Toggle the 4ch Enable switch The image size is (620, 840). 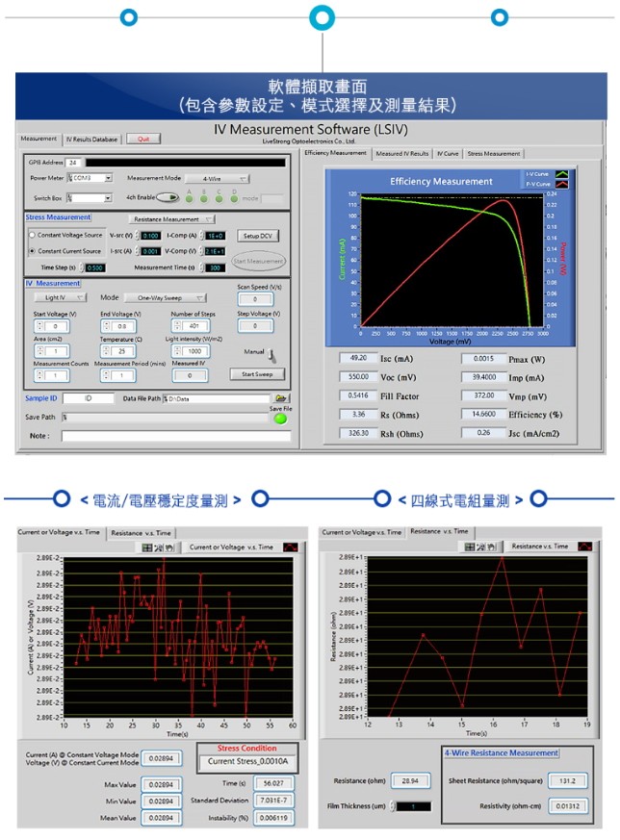168,197
